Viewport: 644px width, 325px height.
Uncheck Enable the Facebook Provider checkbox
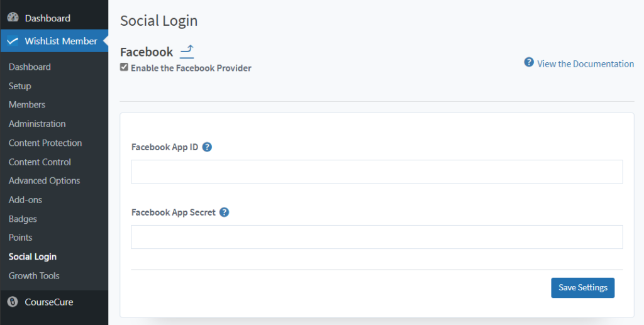pos(124,67)
